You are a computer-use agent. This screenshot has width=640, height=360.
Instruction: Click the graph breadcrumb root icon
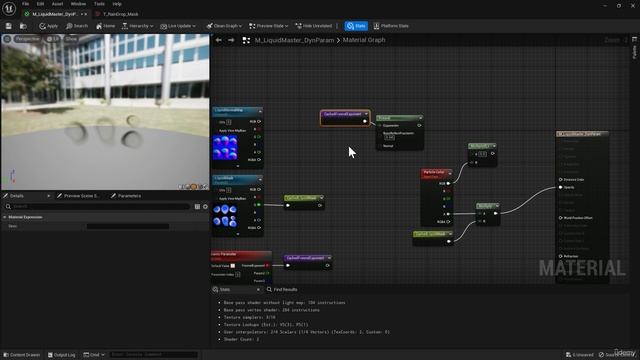[x=246, y=40]
